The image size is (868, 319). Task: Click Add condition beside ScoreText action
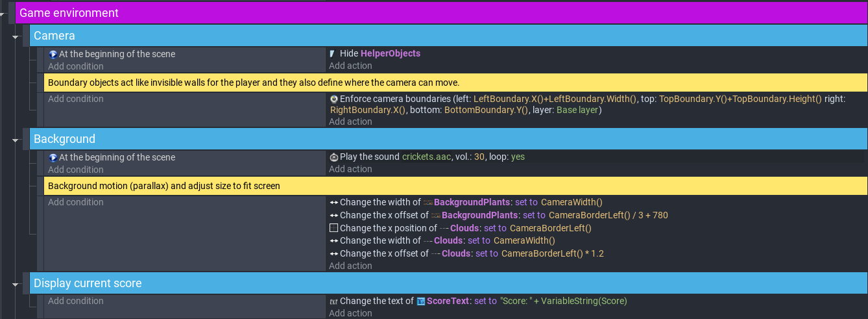(75, 301)
